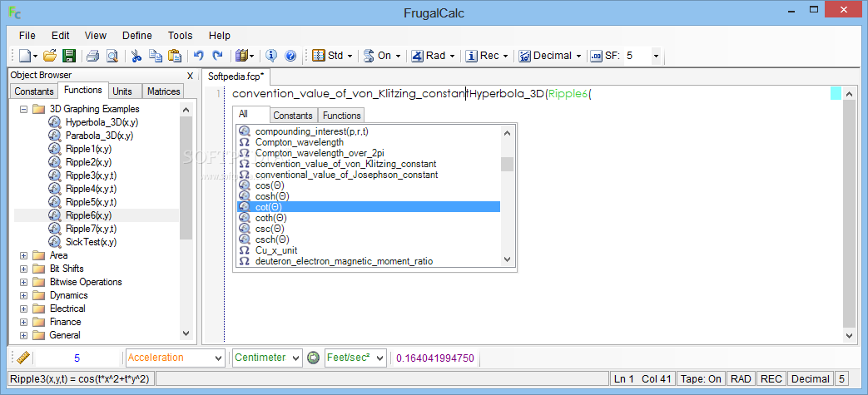Click the Rec coordinate mode icon
868x395 pixels.
pos(471,56)
